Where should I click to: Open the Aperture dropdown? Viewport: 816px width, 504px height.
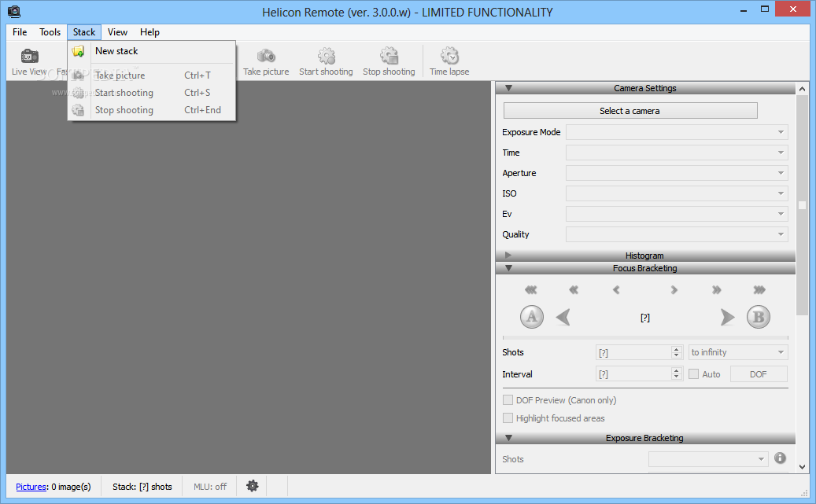pyautogui.click(x=677, y=173)
